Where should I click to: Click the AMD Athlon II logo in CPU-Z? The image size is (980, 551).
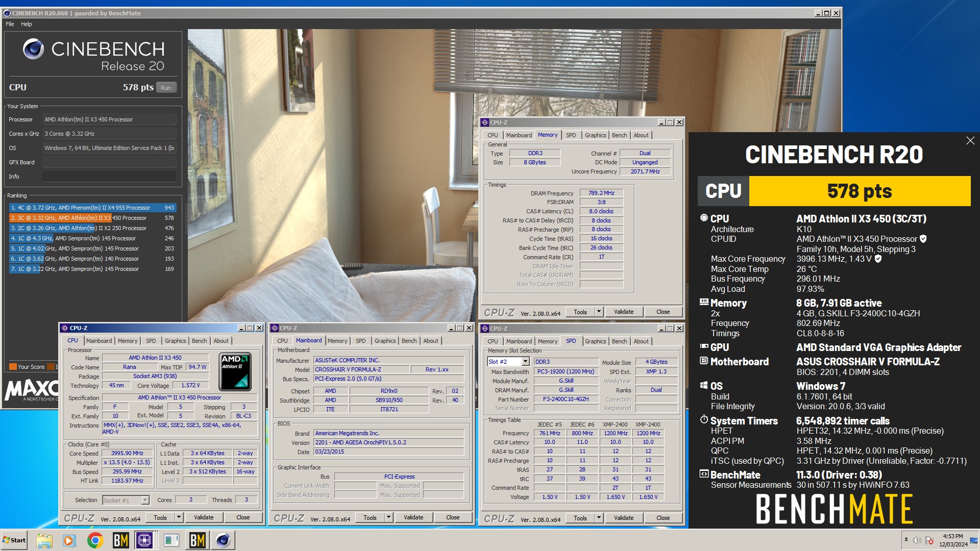click(235, 371)
